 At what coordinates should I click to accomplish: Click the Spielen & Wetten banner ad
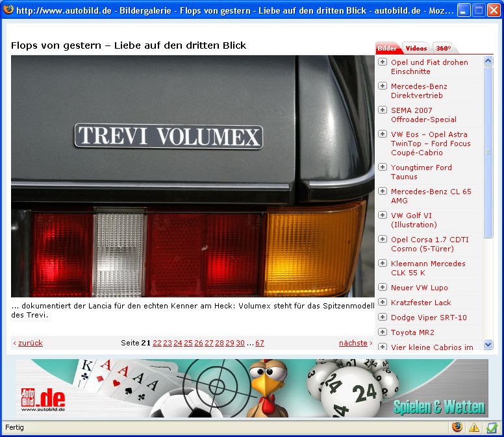252,388
